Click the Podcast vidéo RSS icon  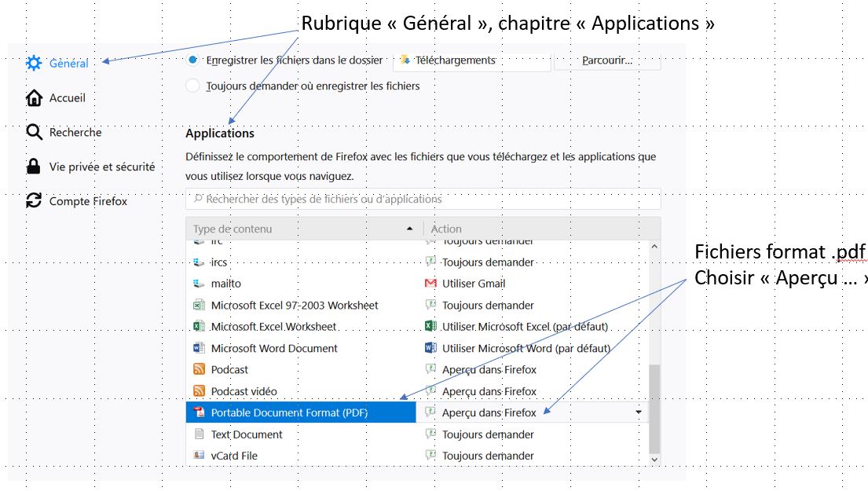(x=199, y=390)
